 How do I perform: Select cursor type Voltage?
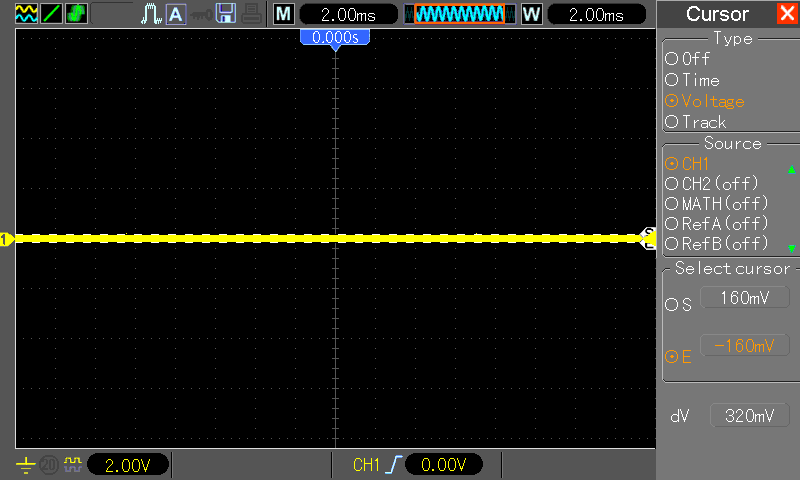coord(705,101)
